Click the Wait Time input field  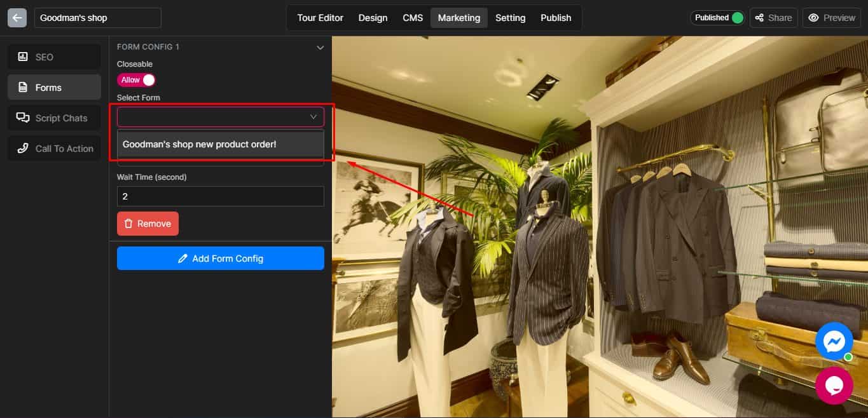(221, 196)
